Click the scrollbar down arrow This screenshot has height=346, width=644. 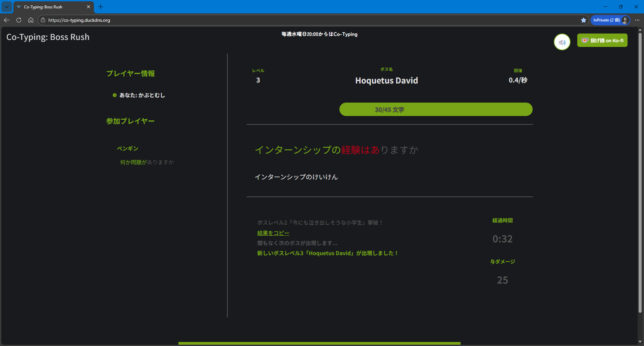(x=640, y=342)
